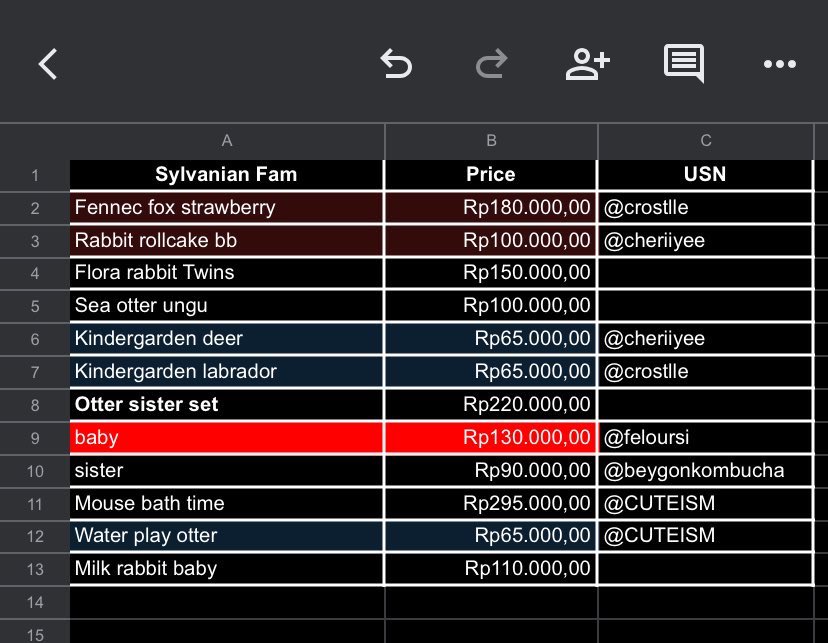Select the red price 'Rp130.000,00'
Image resolution: width=828 pixels, height=643 pixels.
click(x=491, y=438)
